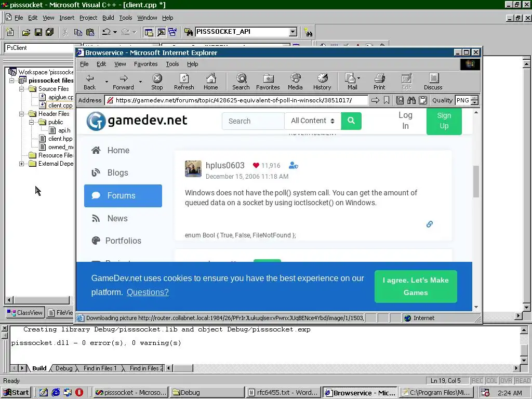Click the Forward button in Internet Explorer

123,82
